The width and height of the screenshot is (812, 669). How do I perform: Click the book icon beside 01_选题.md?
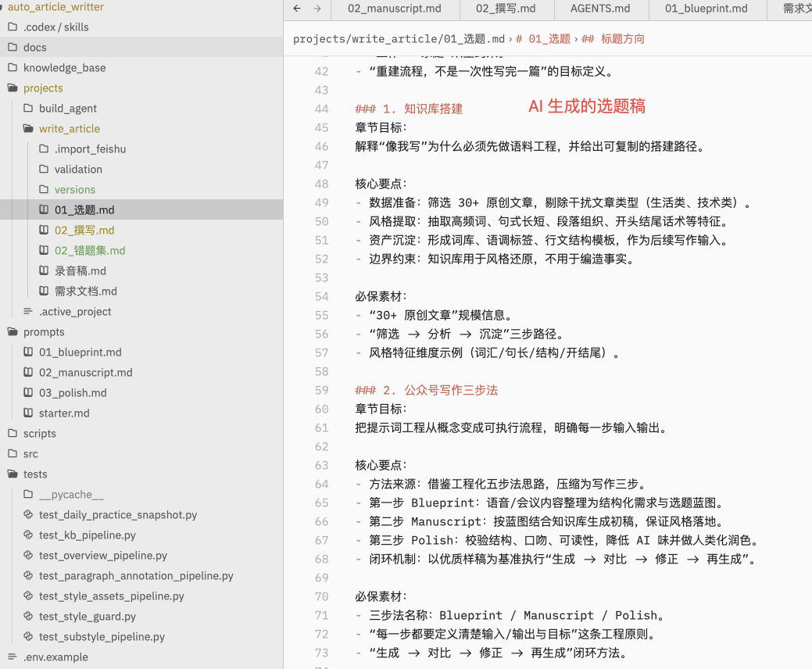pyautogui.click(x=44, y=209)
